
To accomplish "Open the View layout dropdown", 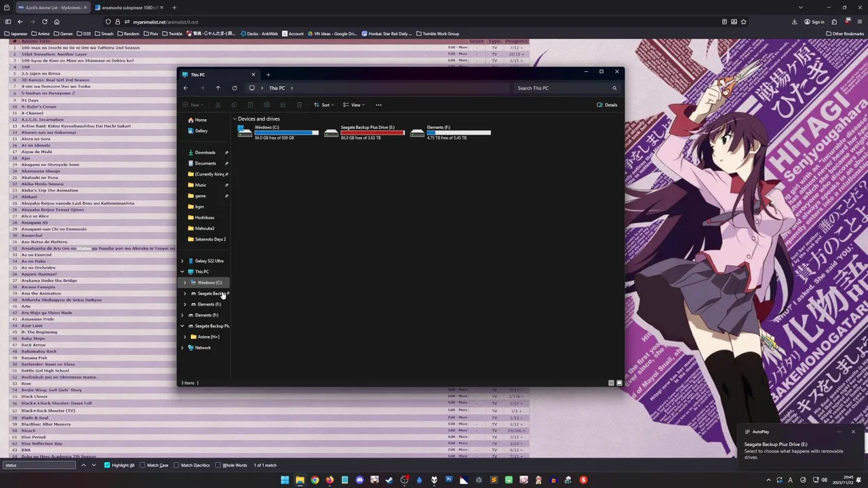I will 353,105.
